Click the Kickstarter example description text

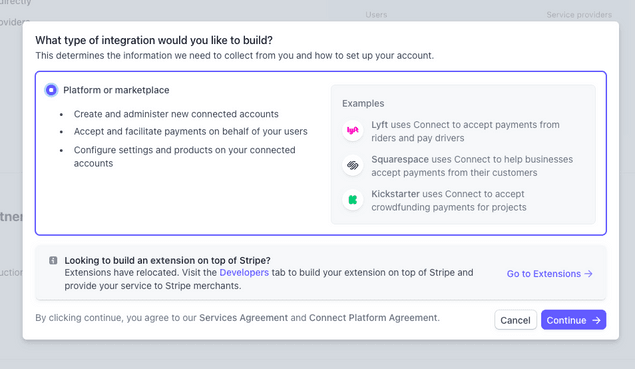(x=449, y=200)
